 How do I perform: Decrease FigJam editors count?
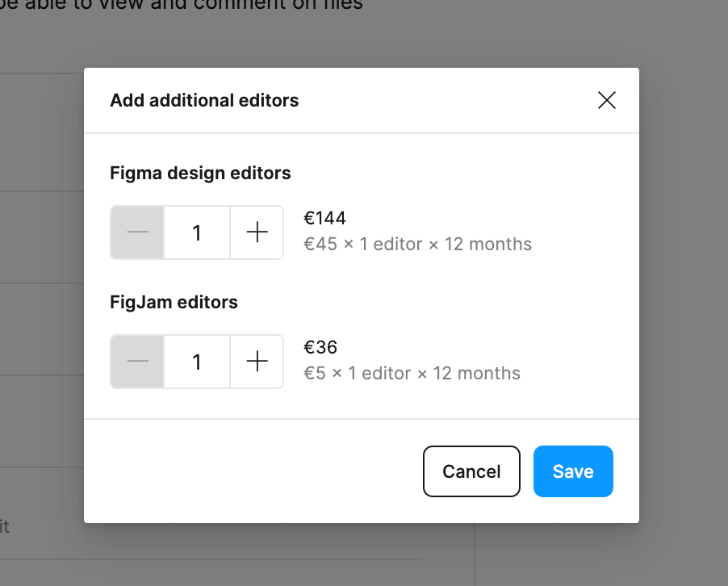pos(138,362)
